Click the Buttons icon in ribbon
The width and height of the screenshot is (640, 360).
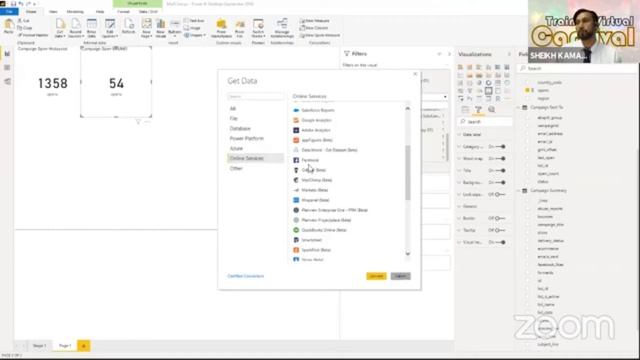pos(175,27)
